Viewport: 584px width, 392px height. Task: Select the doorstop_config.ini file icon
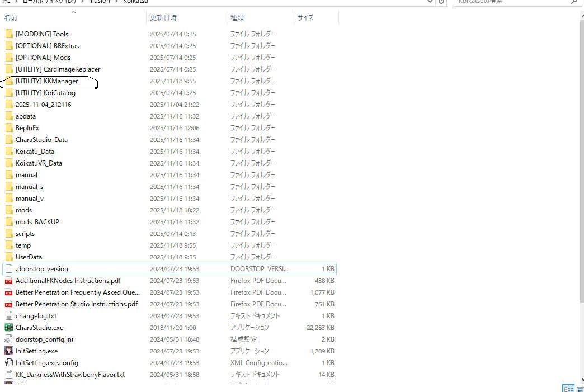point(9,339)
